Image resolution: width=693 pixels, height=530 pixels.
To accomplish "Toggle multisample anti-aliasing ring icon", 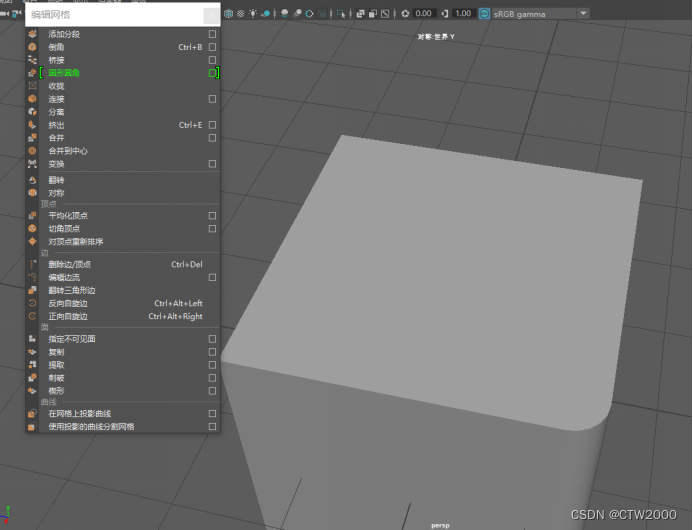I will (x=309, y=14).
